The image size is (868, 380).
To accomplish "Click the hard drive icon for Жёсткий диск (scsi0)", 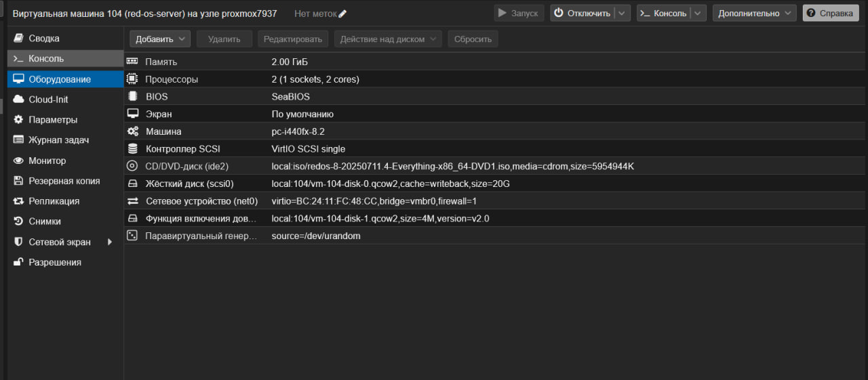I will (x=132, y=184).
